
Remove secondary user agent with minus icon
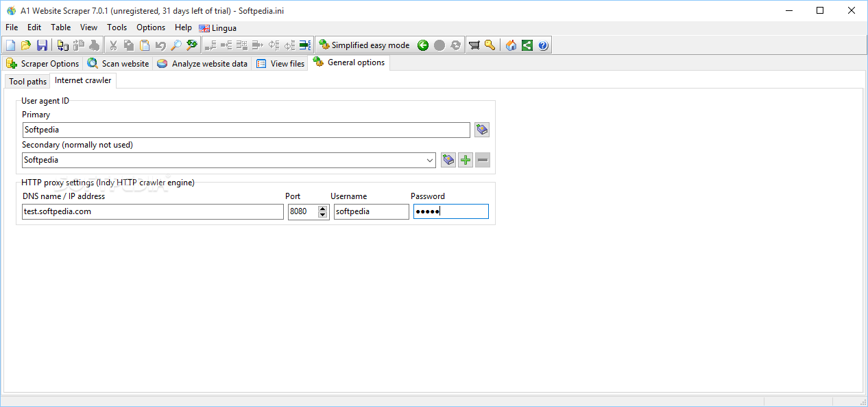483,160
